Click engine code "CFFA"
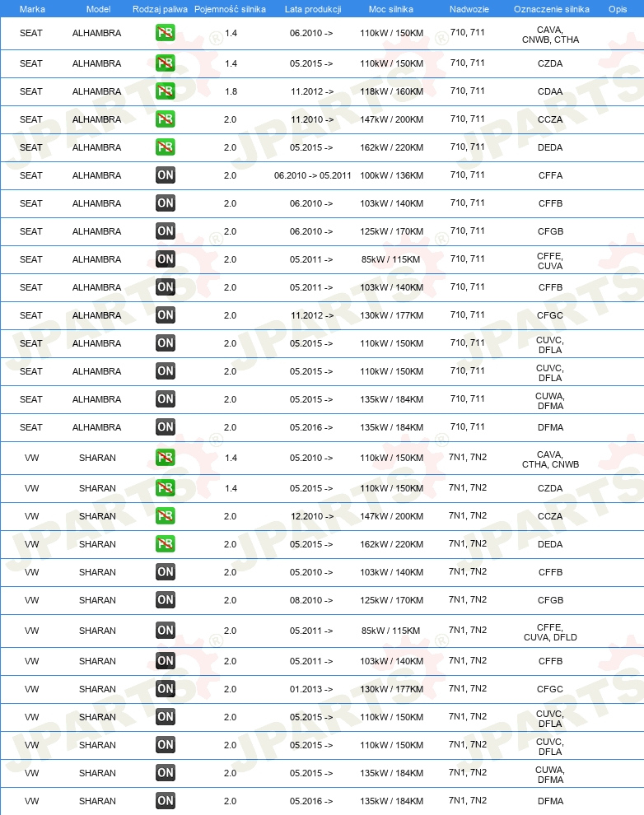 (x=550, y=175)
